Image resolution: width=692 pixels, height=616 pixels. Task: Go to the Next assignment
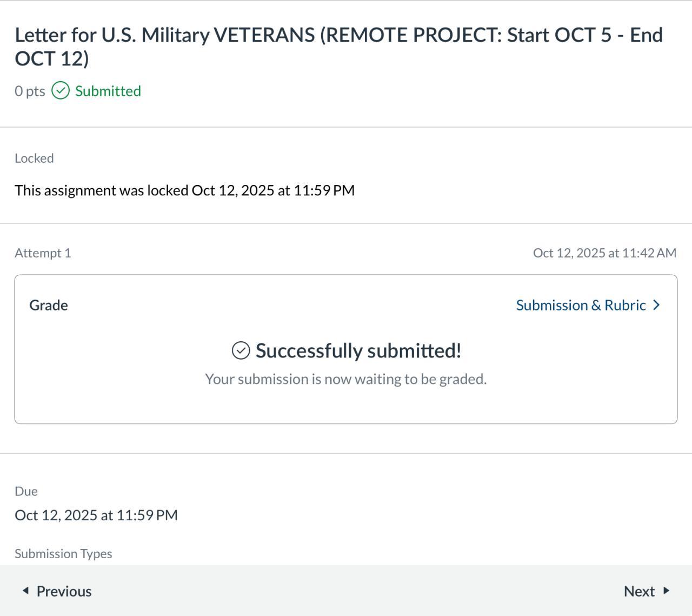point(639,591)
